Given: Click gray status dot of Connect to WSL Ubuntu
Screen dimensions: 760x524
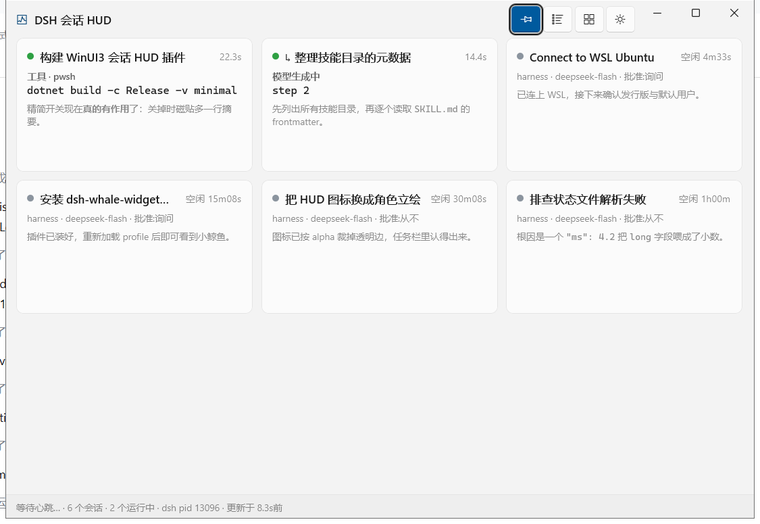Looking at the screenshot, I should pyautogui.click(x=520, y=56).
